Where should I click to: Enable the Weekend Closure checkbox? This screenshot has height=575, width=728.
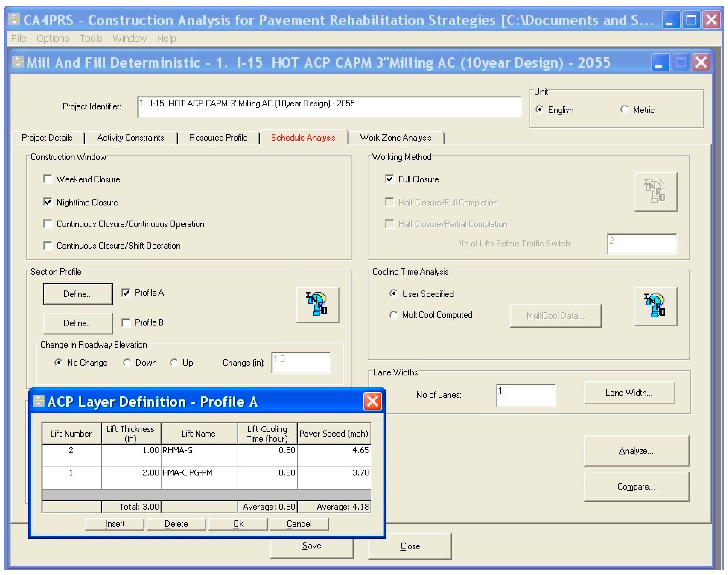tap(48, 179)
